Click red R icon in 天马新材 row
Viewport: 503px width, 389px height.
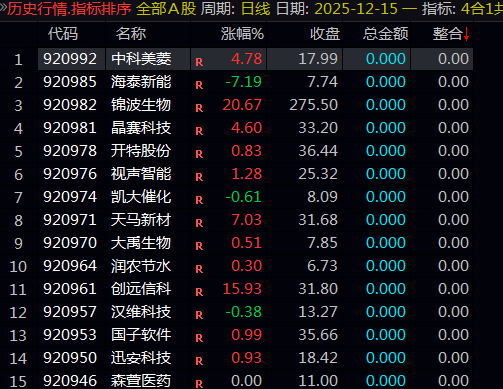(x=199, y=223)
